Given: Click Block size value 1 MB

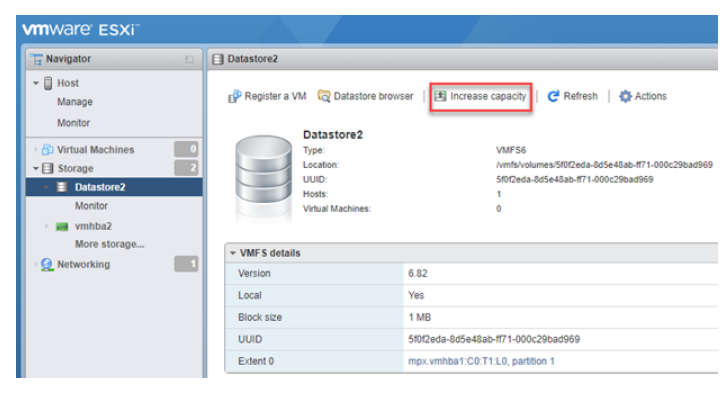Looking at the screenshot, I should 420,317.
